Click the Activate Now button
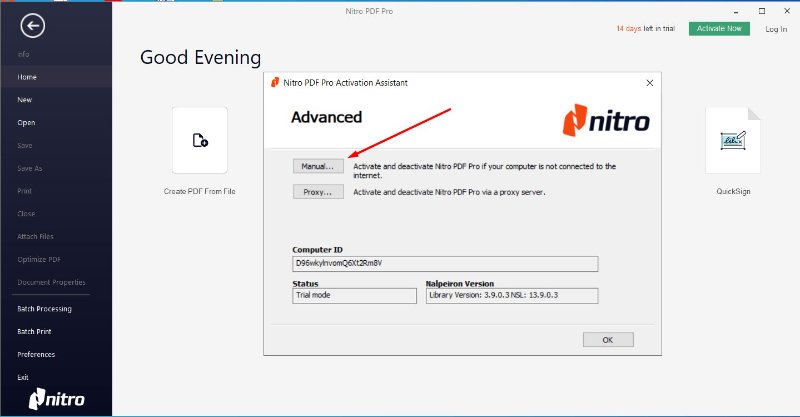Image resolution: width=800 pixels, height=417 pixels. click(x=719, y=28)
